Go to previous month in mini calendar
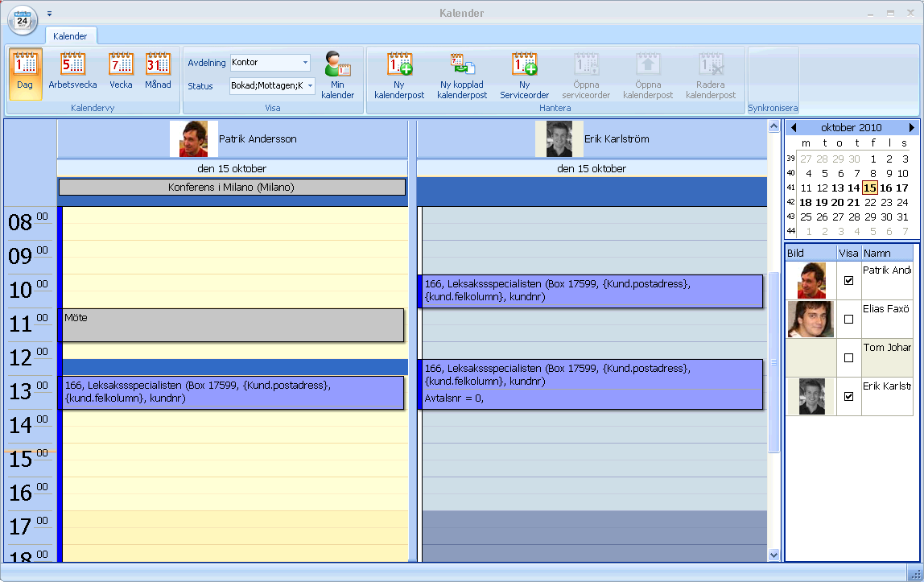 (794, 128)
